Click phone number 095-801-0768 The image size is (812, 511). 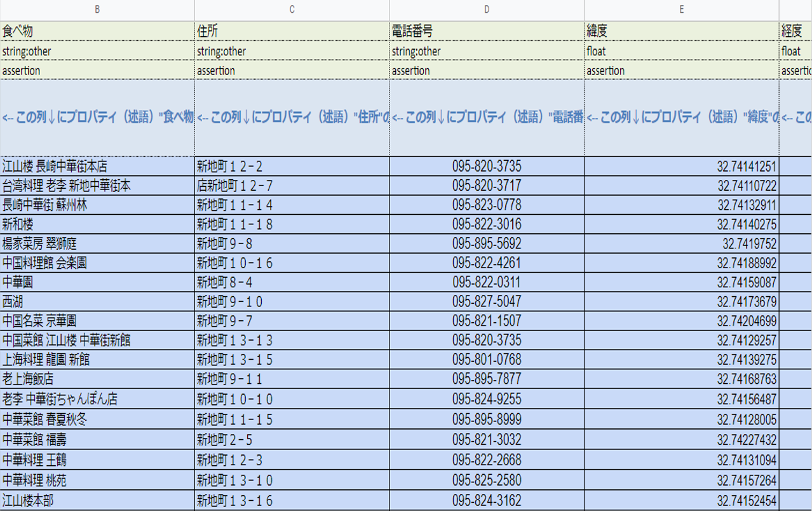(487, 360)
